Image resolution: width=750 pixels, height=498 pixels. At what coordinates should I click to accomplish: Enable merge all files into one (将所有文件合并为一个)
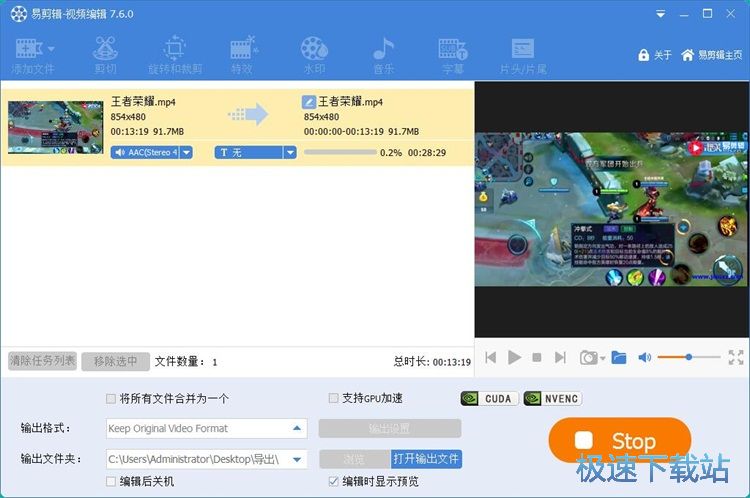111,398
